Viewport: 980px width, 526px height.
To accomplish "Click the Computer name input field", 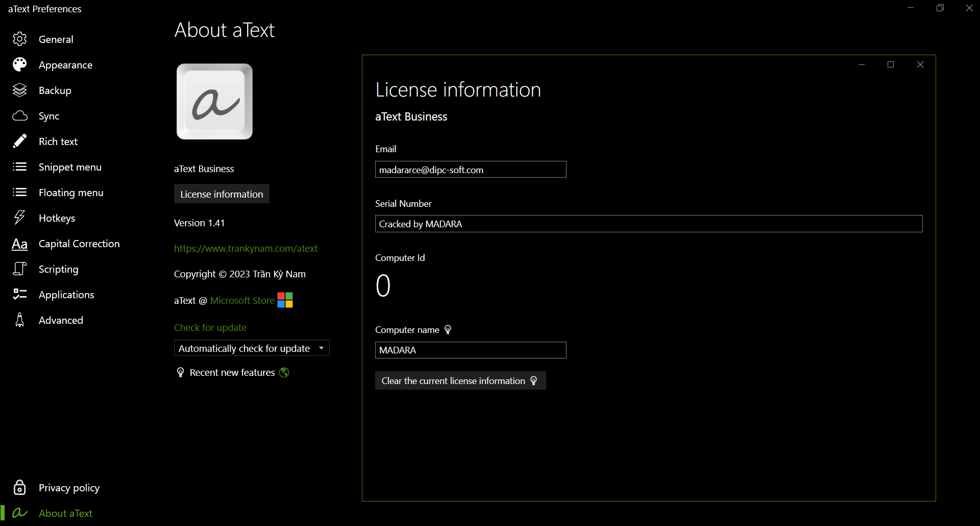I will tap(471, 350).
